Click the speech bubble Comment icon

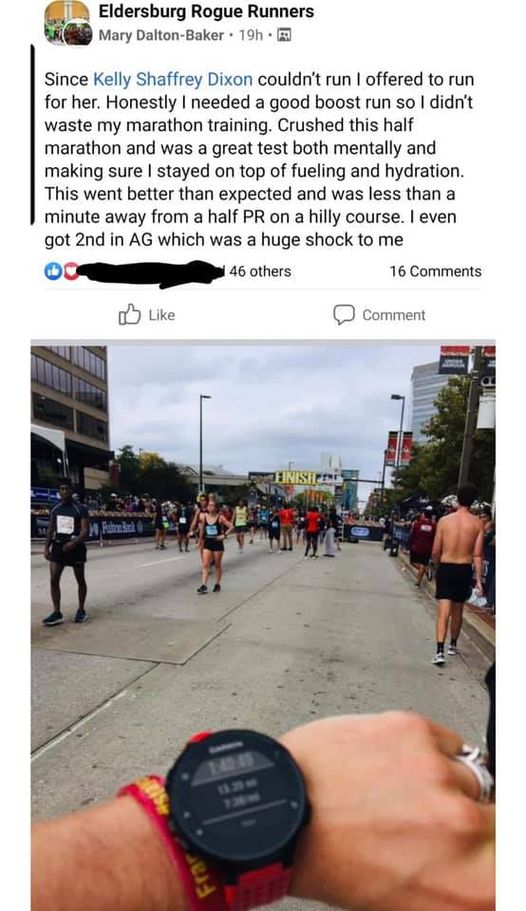[343, 314]
